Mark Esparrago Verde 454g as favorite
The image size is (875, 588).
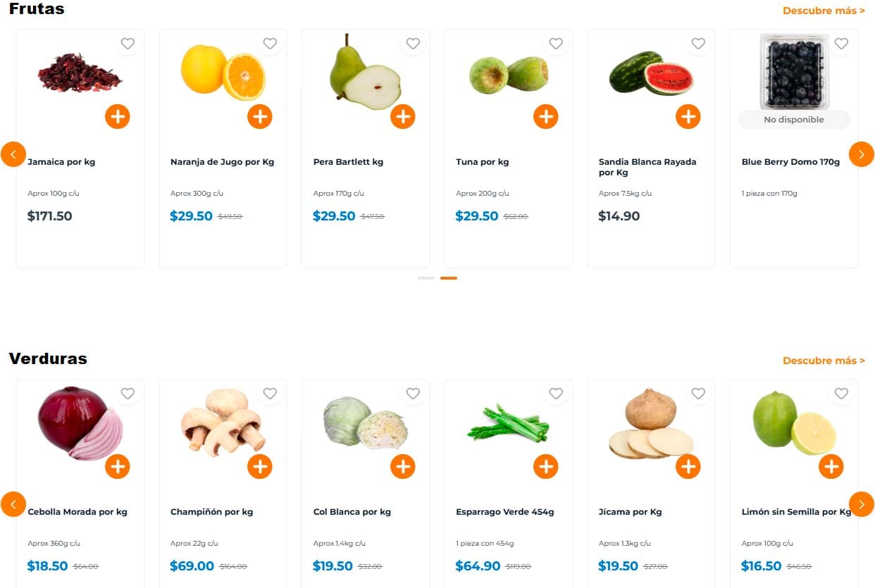point(556,394)
